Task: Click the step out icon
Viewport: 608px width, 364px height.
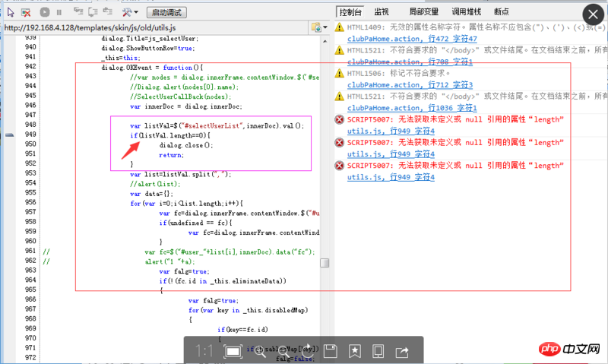Action: click(x=107, y=12)
